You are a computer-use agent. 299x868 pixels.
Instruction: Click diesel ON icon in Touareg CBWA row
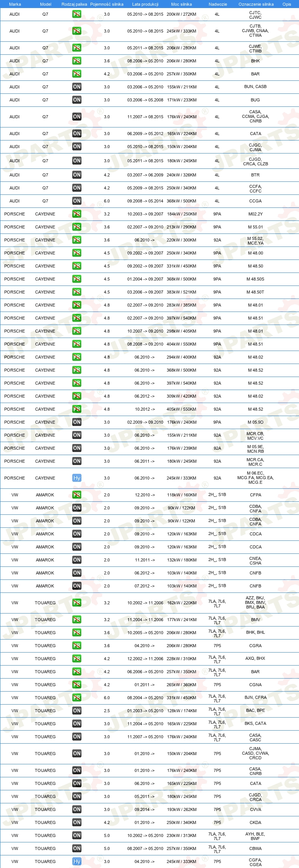77,848
